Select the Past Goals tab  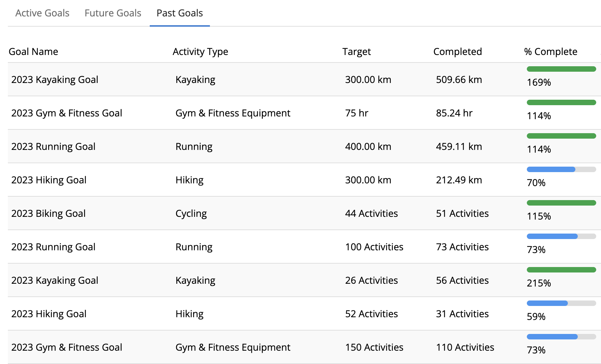(179, 13)
